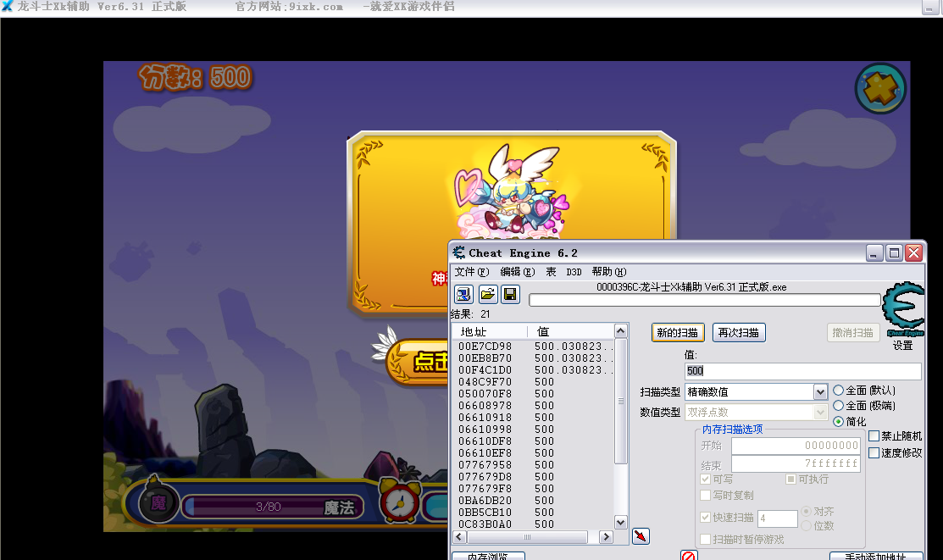The image size is (943, 560).
Task: Click the alarm clock icon in the game
Action: point(399,500)
